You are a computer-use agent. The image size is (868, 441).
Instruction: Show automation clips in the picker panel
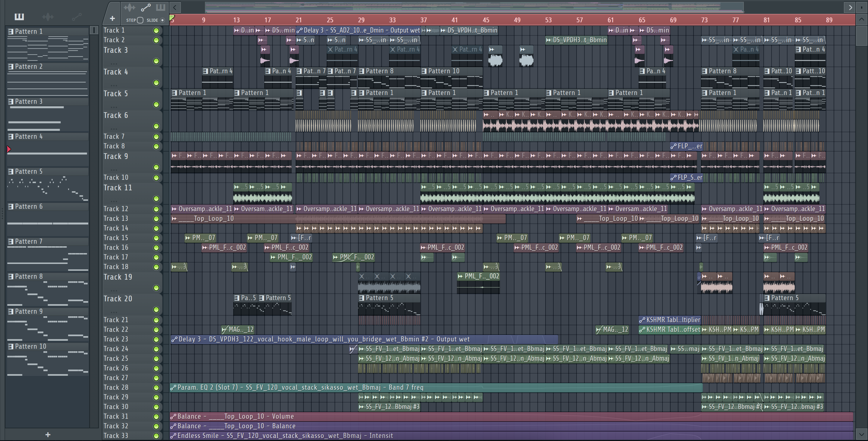(77, 16)
